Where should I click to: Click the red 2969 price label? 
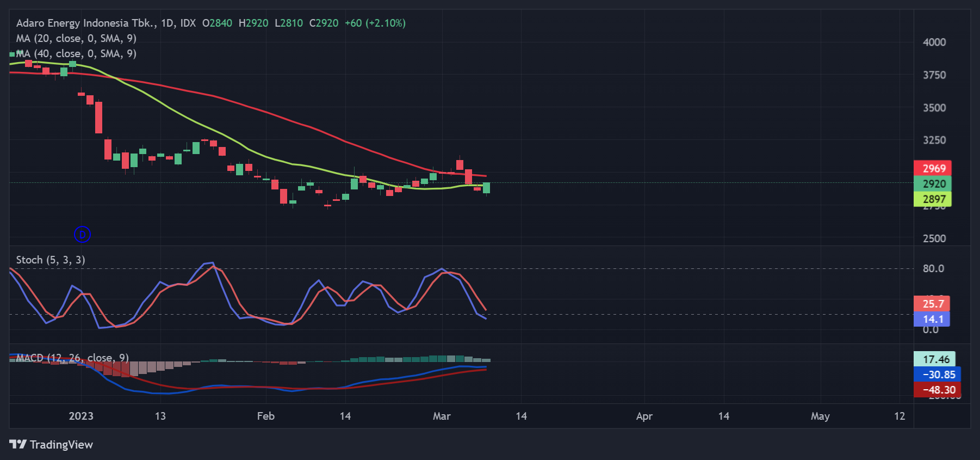(x=933, y=168)
